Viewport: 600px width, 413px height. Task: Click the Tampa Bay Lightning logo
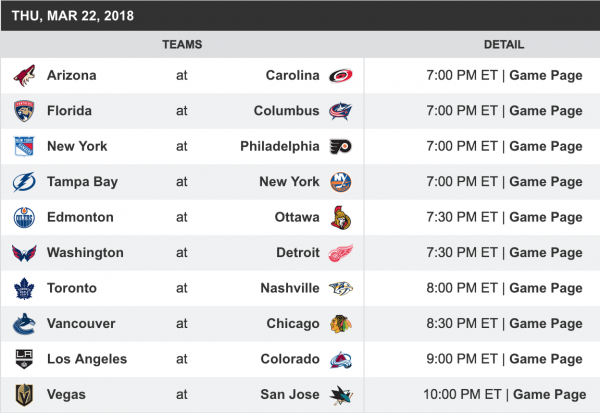tap(25, 182)
